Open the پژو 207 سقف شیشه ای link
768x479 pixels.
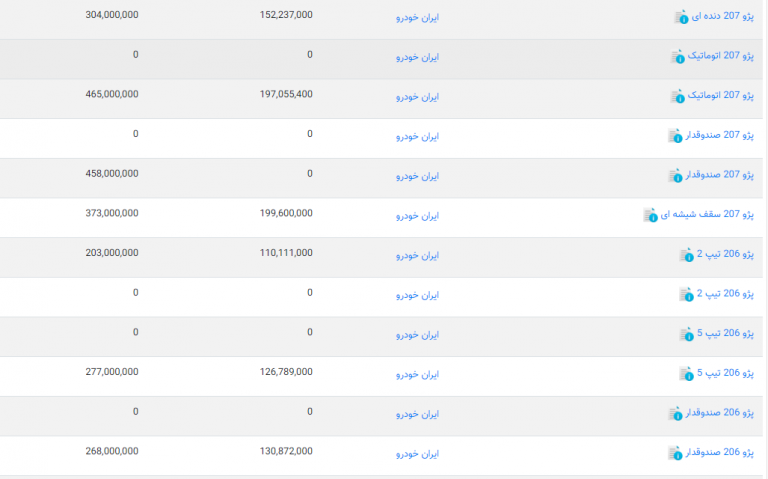point(707,215)
